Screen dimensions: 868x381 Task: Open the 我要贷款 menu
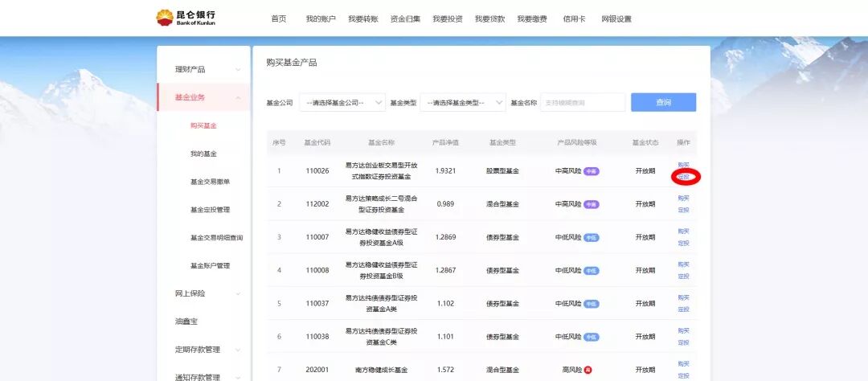coord(490,18)
